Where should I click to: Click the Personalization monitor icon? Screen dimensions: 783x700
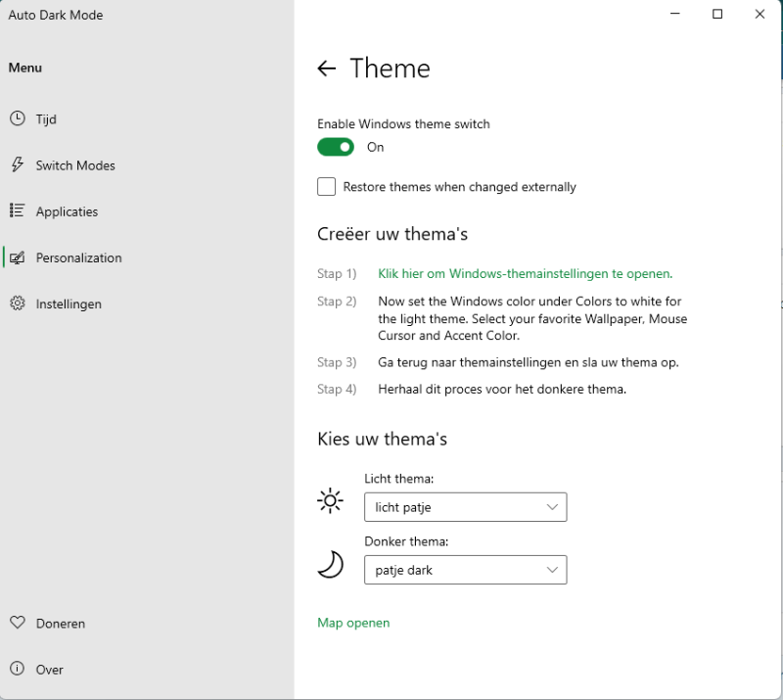(x=18, y=257)
